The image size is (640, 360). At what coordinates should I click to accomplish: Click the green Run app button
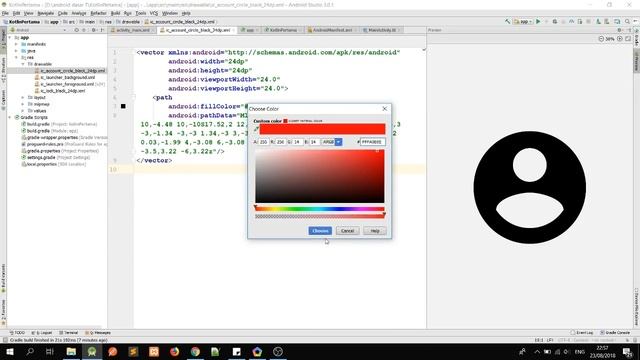pyautogui.click(x=538, y=22)
